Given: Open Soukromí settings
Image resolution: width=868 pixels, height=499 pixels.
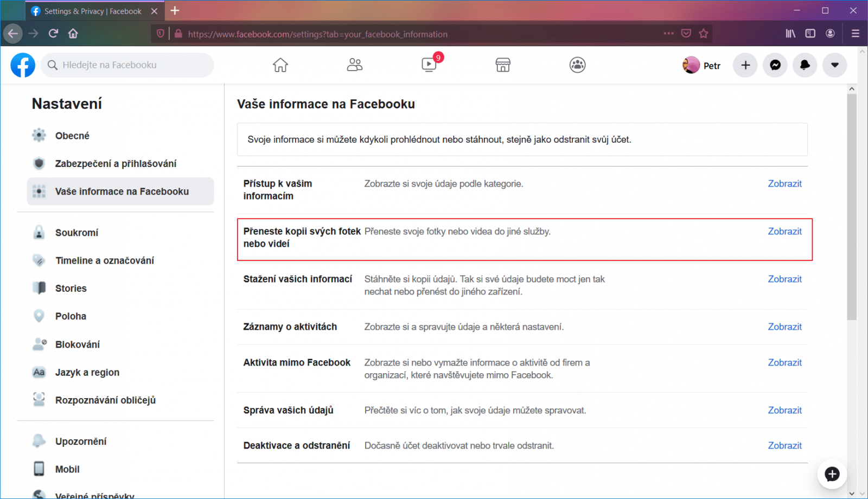Looking at the screenshot, I should click(x=120, y=233).
